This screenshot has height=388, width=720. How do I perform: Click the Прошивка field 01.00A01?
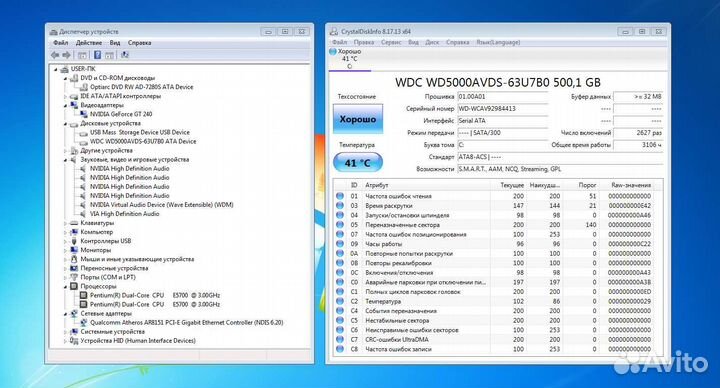pos(502,97)
